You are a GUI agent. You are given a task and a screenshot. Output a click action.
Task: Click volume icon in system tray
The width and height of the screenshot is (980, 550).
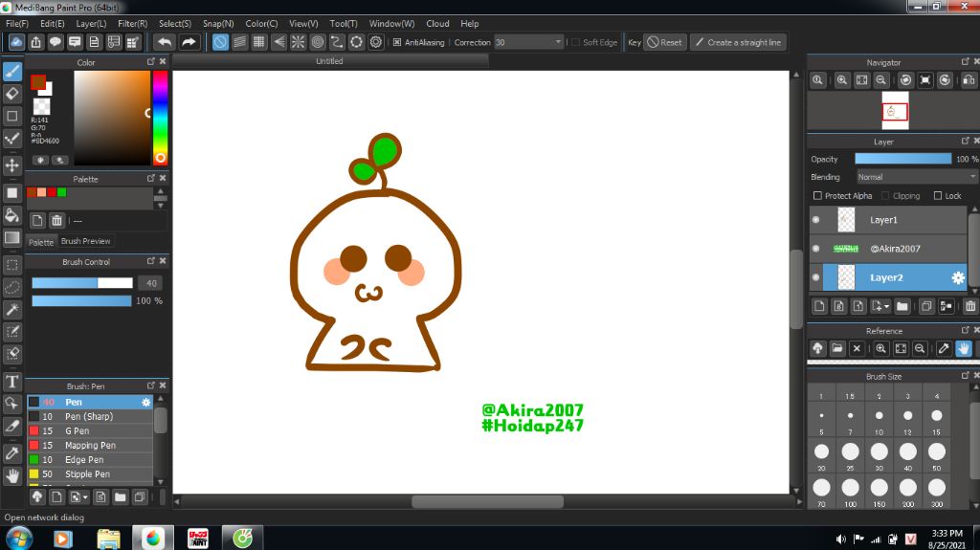[x=840, y=539]
